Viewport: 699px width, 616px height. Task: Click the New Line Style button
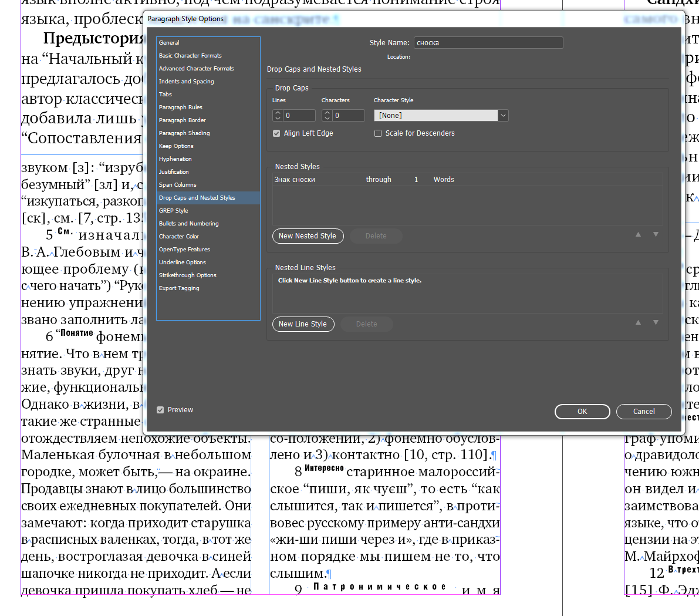click(x=303, y=324)
